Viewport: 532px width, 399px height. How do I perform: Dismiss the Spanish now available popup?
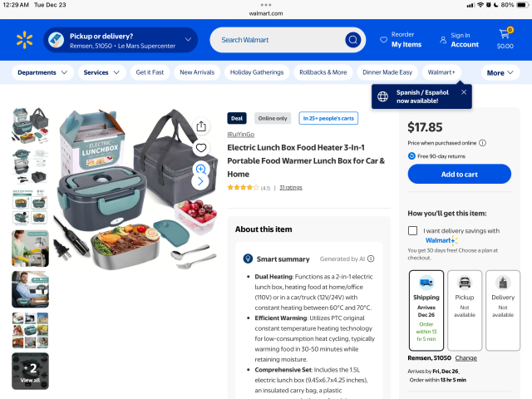464,92
